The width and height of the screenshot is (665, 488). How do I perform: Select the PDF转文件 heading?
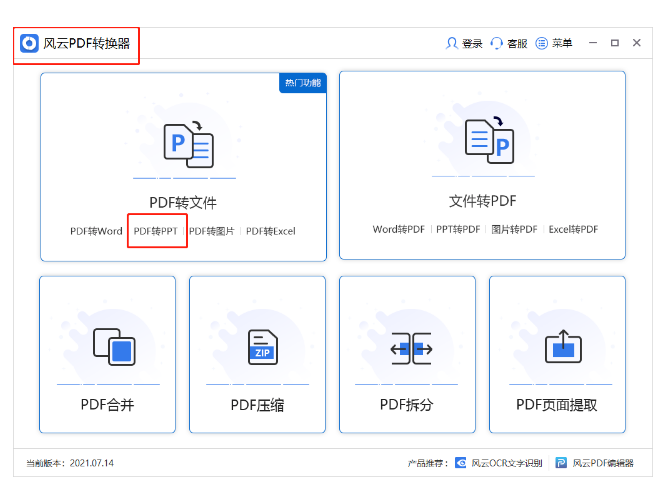[x=183, y=203]
